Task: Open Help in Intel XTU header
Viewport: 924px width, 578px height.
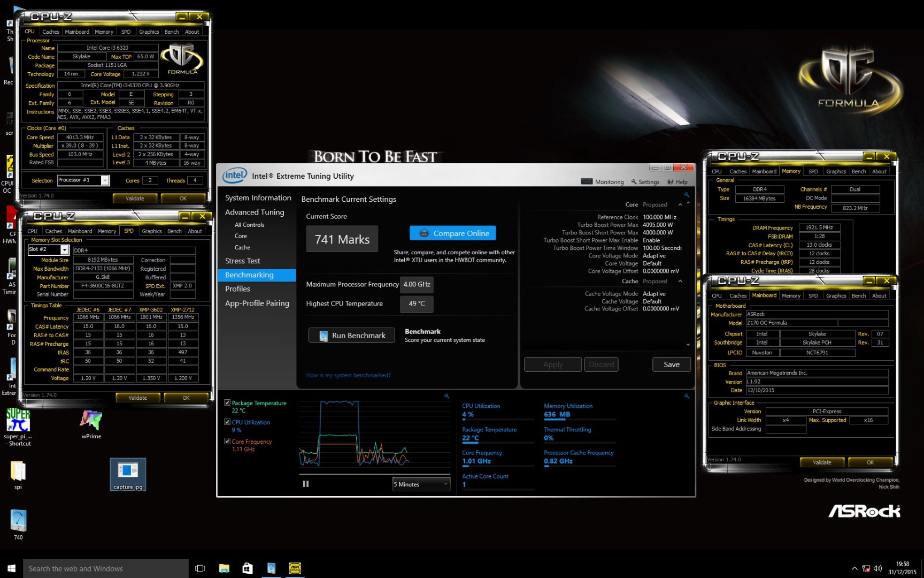Action: (x=677, y=182)
